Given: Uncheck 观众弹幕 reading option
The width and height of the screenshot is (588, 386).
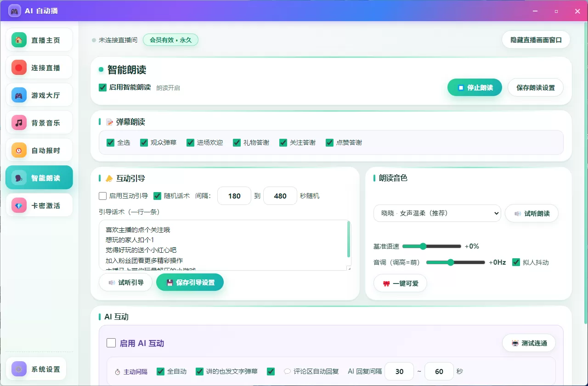Looking at the screenshot, I should (144, 142).
